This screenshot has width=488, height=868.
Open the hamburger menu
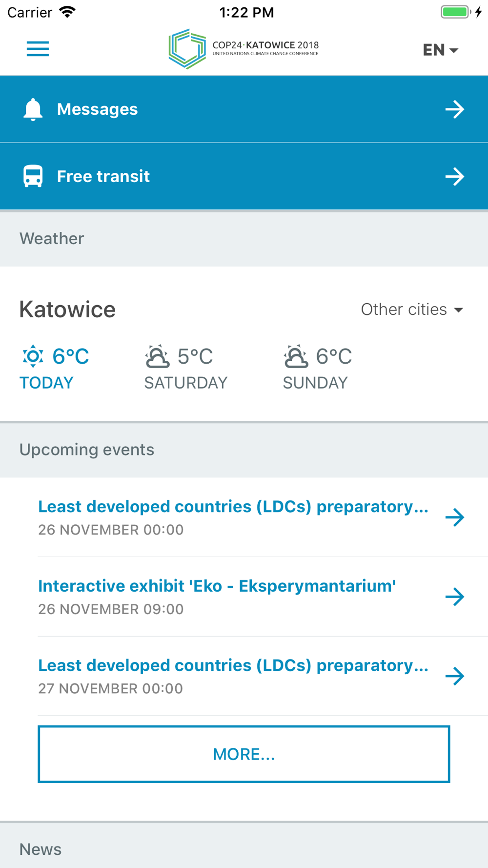pyautogui.click(x=38, y=49)
